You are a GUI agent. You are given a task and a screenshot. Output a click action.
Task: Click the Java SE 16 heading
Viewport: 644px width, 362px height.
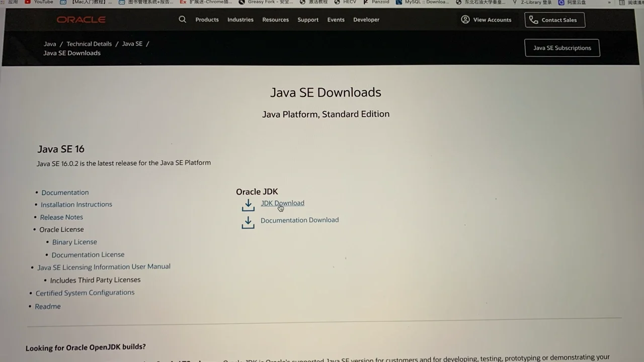pyautogui.click(x=61, y=149)
